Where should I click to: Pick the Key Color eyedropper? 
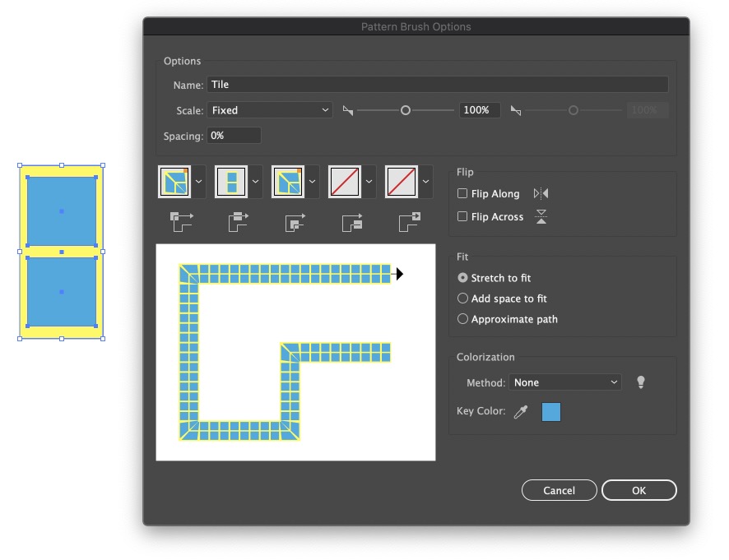click(x=521, y=411)
